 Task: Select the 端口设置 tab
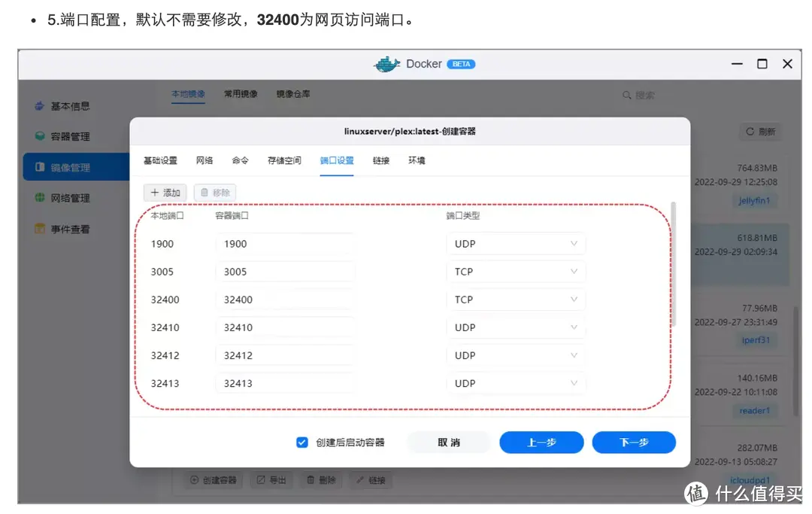(337, 160)
